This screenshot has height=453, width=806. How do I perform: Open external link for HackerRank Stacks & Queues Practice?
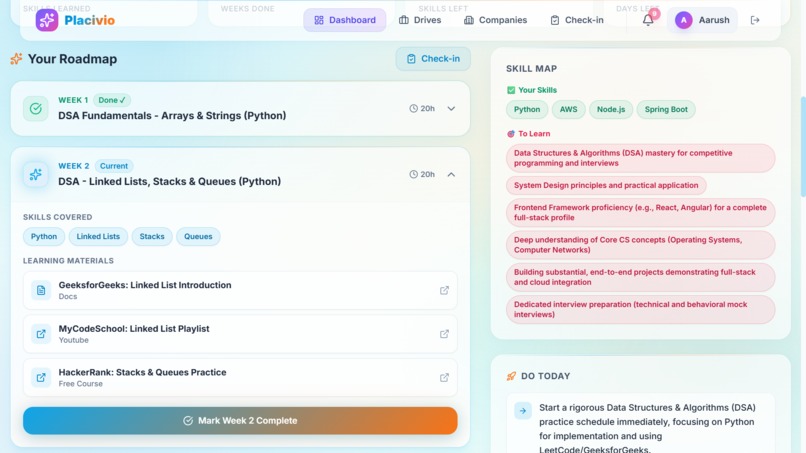[x=444, y=377]
